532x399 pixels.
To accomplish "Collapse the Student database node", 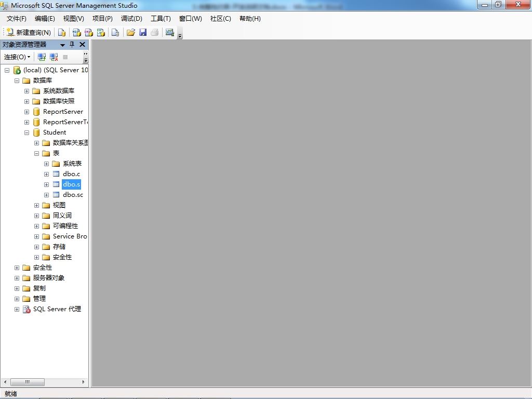I will click(x=26, y=132).
